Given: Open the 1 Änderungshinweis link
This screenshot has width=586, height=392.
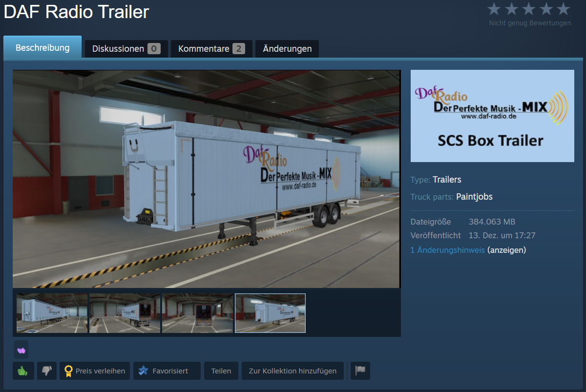Looking at the screenshot, I should pos(448,250).
